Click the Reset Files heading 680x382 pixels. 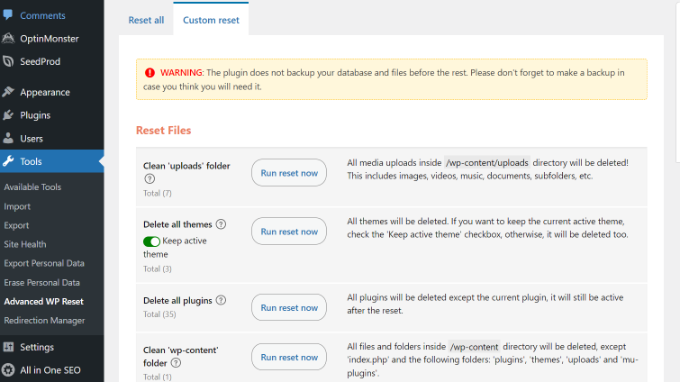[163, 130]
